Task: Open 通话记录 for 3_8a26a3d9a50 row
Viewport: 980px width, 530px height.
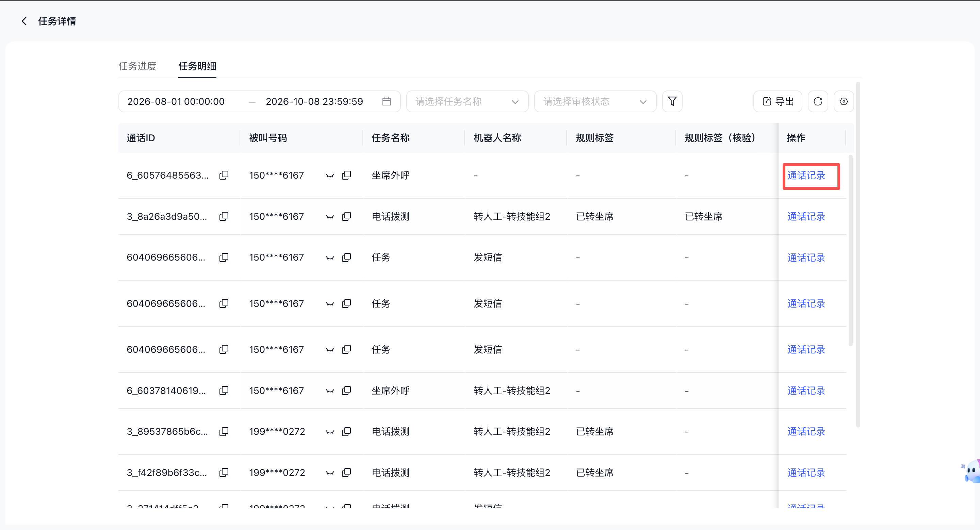Action: [806, 217]
